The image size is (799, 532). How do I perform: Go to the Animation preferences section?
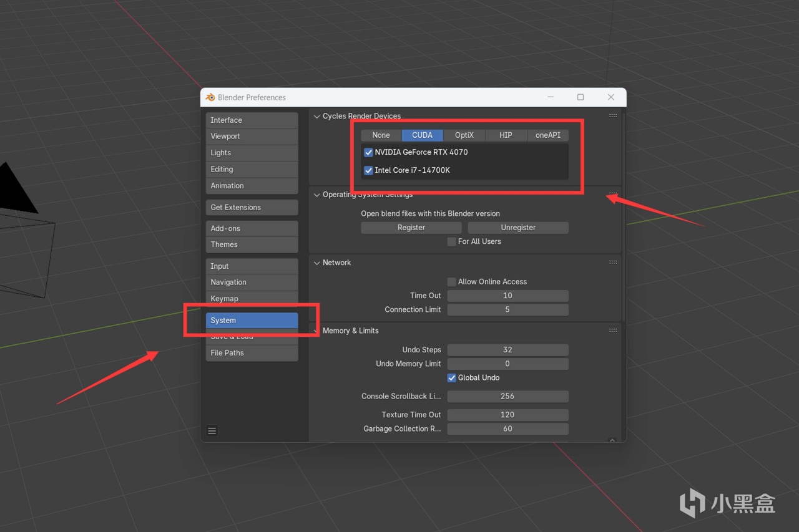[x=252, y=186]
